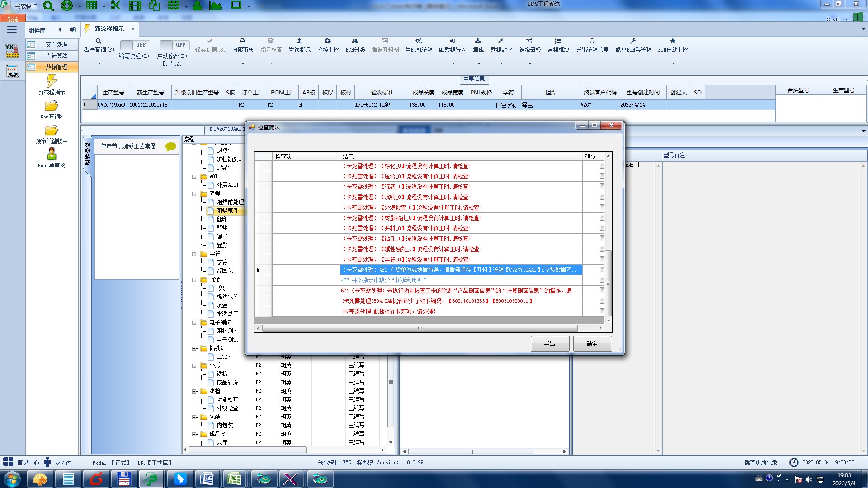Collapse the 电子测试 tree folder
This screenshot has width=868, height=488.
point(194,323)
